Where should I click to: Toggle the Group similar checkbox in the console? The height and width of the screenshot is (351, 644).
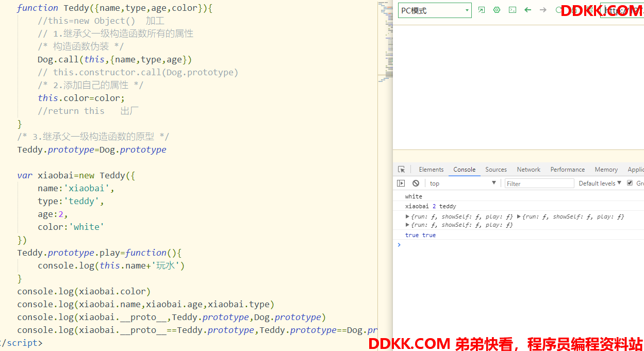click(630, 183)
